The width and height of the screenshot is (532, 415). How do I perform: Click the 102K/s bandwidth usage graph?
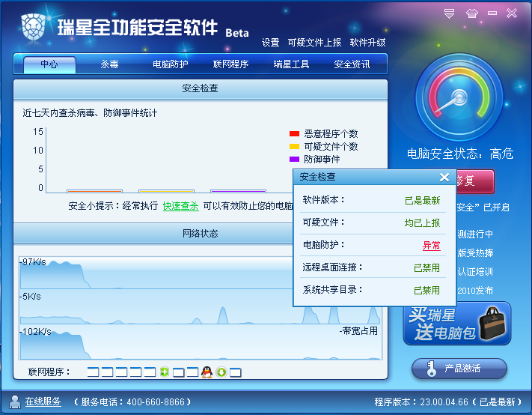click(201, 342)
